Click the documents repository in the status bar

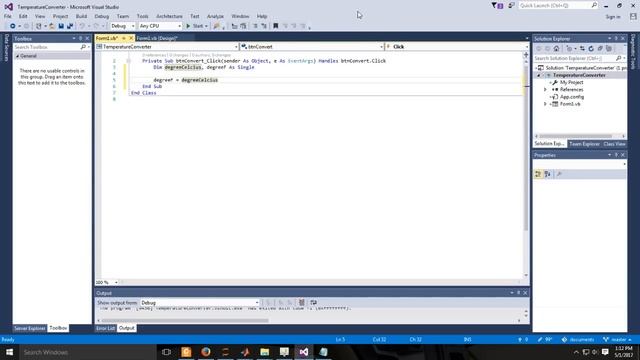click(578, 339)
